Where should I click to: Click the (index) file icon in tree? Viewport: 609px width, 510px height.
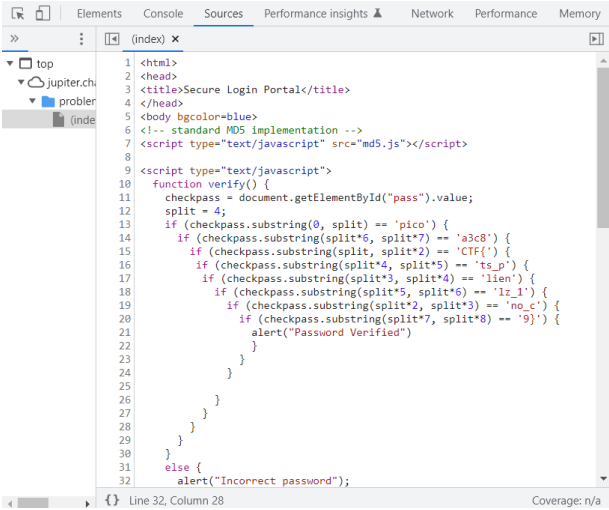click(x=59, y=120)
